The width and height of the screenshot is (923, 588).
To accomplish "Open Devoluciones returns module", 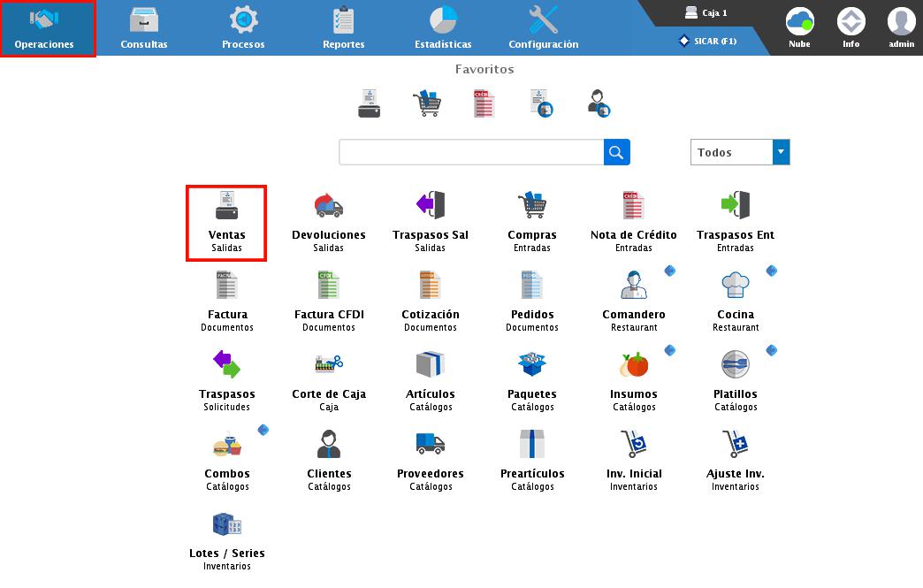I will click(328, 221).
